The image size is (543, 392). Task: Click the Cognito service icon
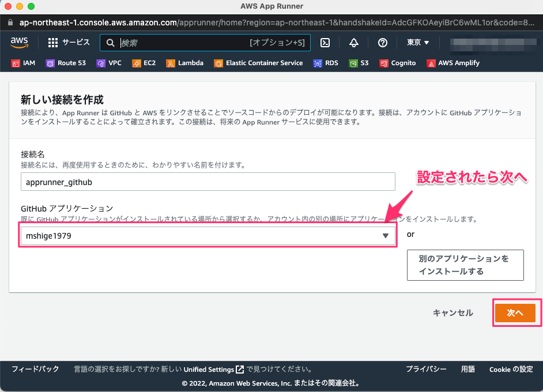coord(384,63)
